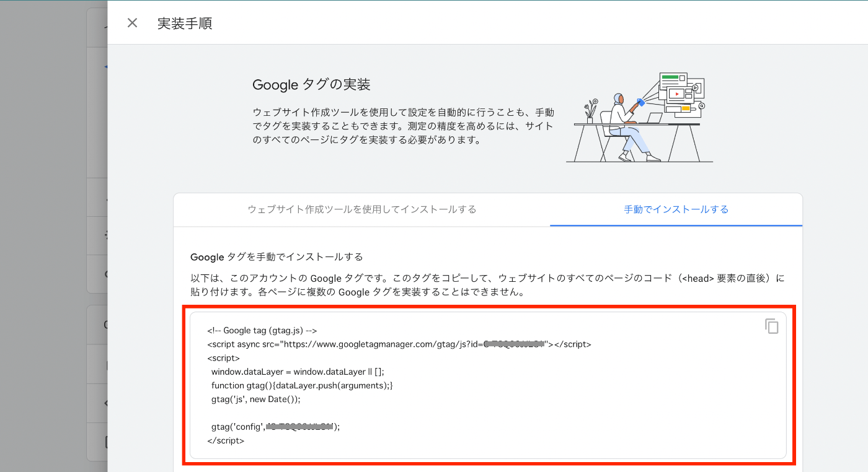Click the description paragraph under Google タグの実装
868x472 pixels.
click(x=403, y=126)
